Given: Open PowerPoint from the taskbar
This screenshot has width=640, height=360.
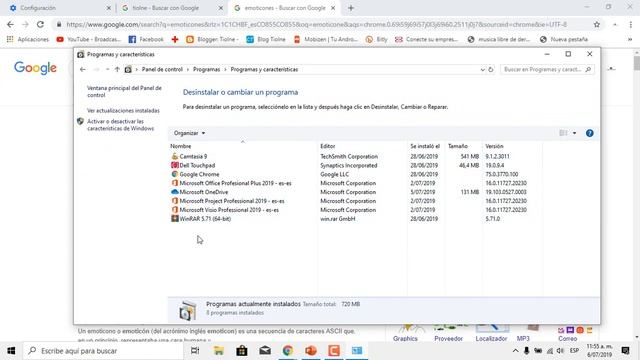Looking at the screenshot, I should 311,351.
